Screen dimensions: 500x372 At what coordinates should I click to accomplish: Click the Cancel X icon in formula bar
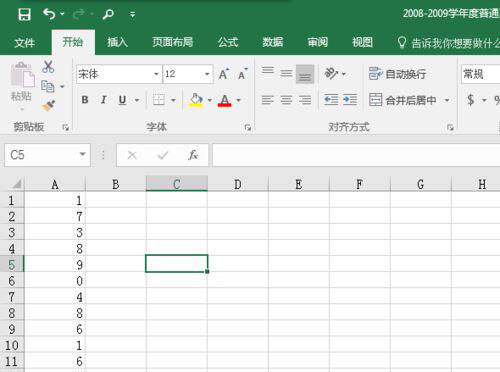(x=132, y=155)
